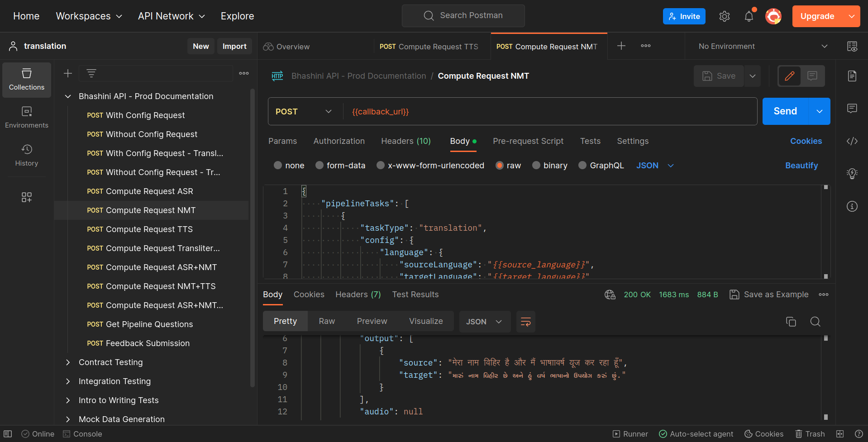Open the request documentation icon
This screenshot has width=868, height=442.
[852, 76]
